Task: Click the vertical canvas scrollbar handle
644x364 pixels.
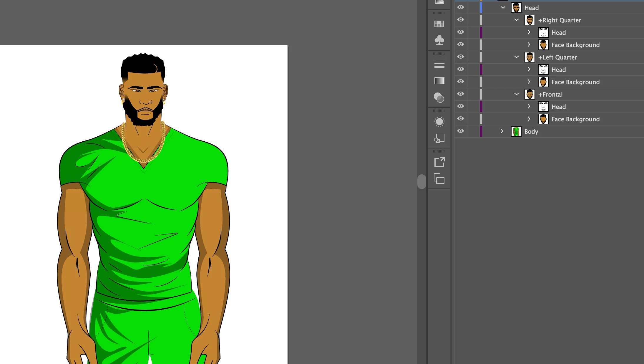Action: pos(421,181)
